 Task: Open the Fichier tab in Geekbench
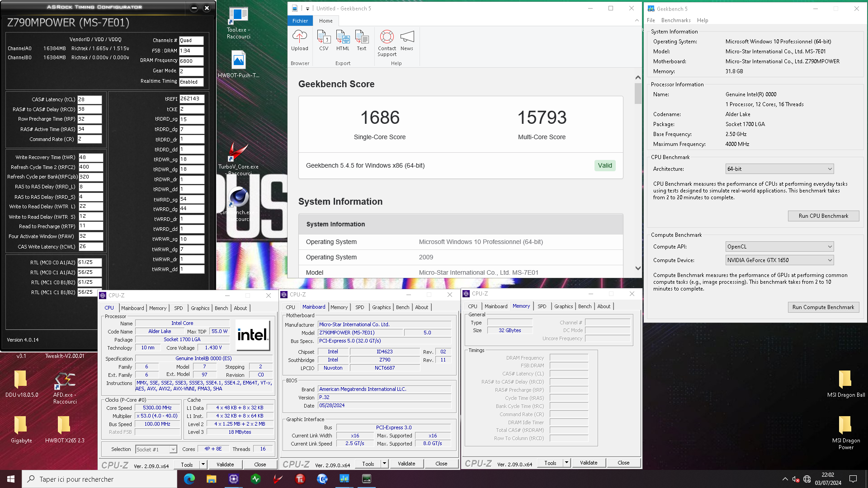tap(300, 21)
